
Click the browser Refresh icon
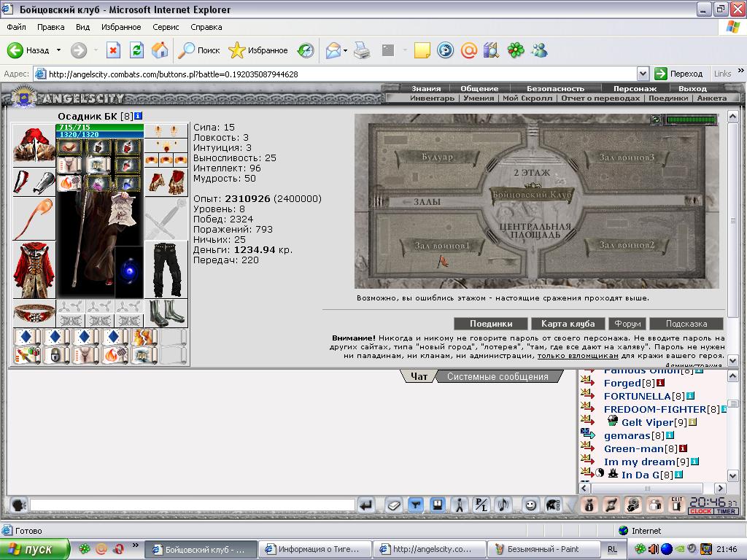136,50
